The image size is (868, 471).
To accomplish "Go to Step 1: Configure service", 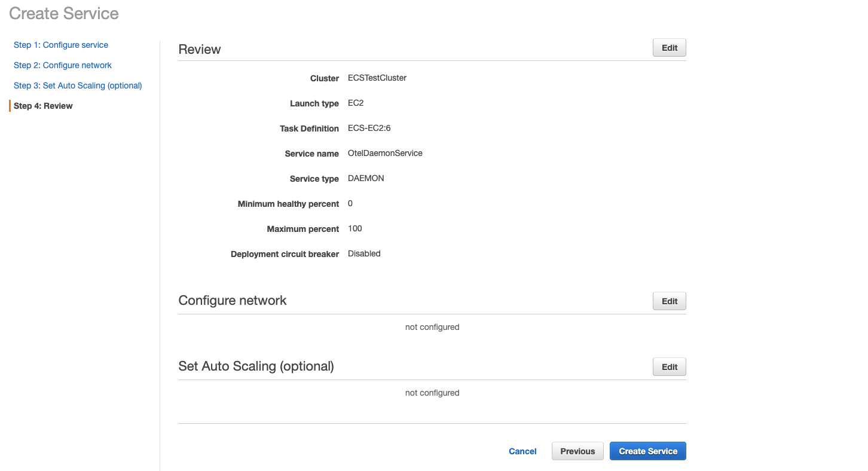I will click(61, 45).
